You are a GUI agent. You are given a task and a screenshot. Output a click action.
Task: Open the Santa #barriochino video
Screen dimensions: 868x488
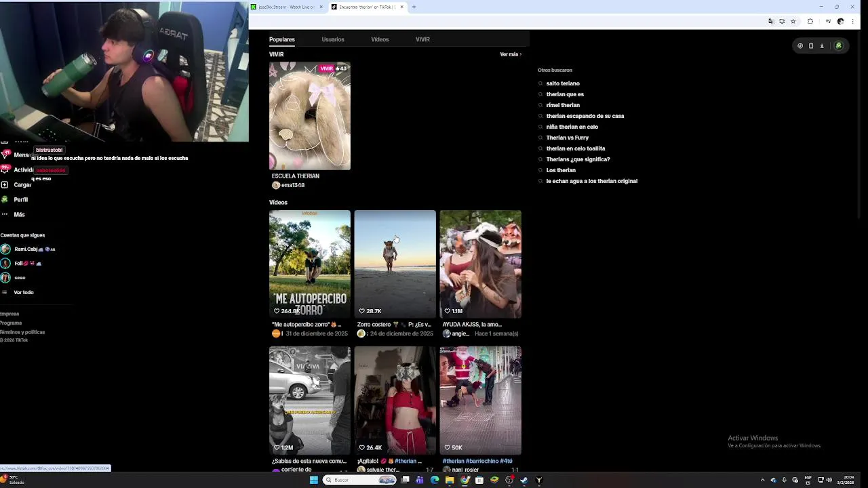[481, 401]
